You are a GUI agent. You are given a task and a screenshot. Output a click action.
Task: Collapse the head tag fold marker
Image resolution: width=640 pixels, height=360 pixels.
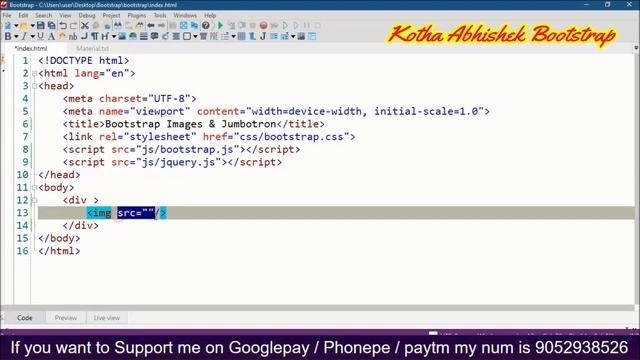[x=35, y=86]
